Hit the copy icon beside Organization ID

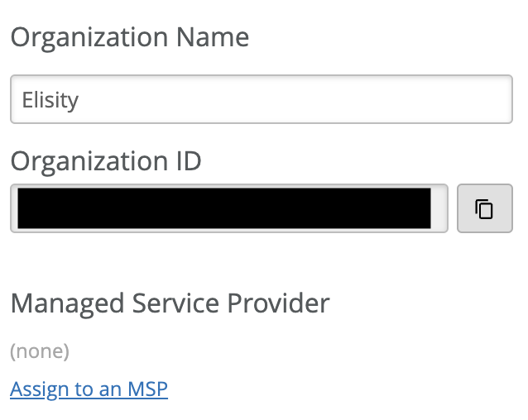point(484,208)
